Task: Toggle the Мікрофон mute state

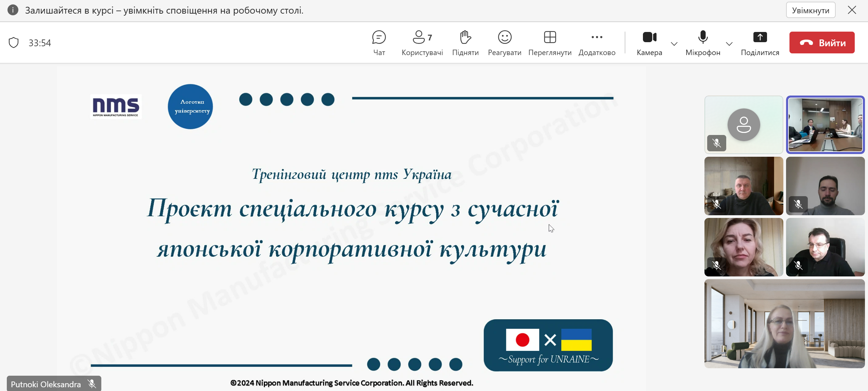Action: pyautogui.click(x=703, y=43)
